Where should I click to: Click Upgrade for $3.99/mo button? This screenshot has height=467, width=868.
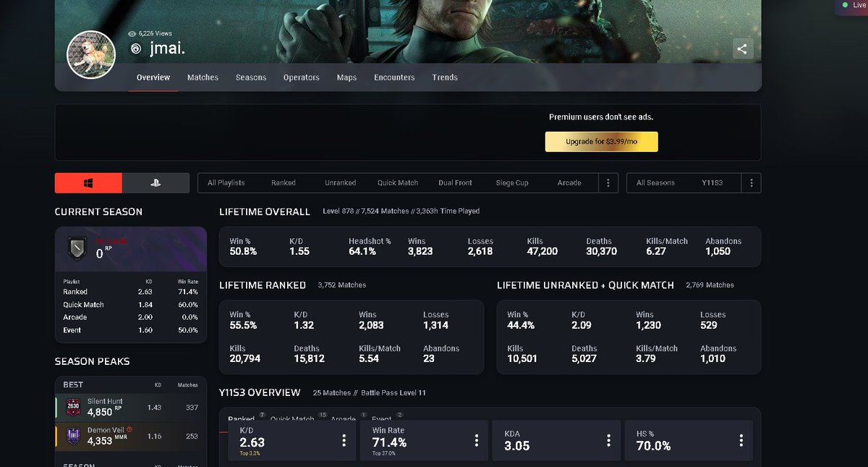pyautogui.click(x=601, y=142)
